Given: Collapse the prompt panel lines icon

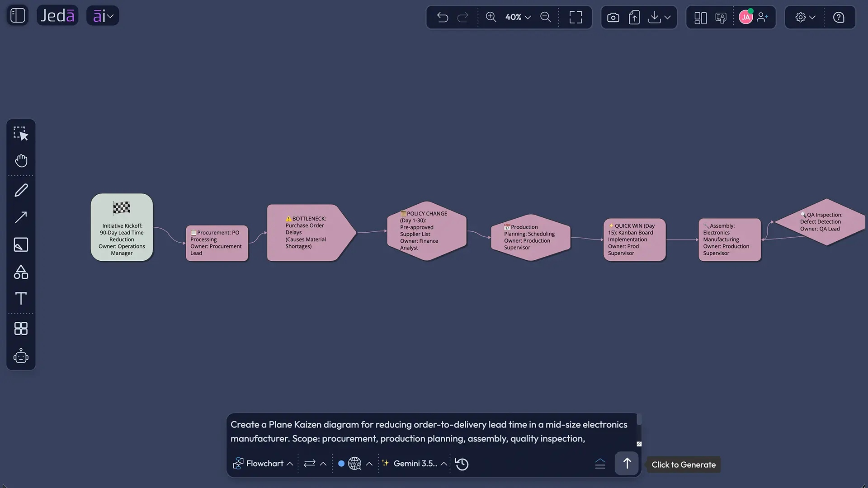Looking at the screenshot, I should [600, 464].
